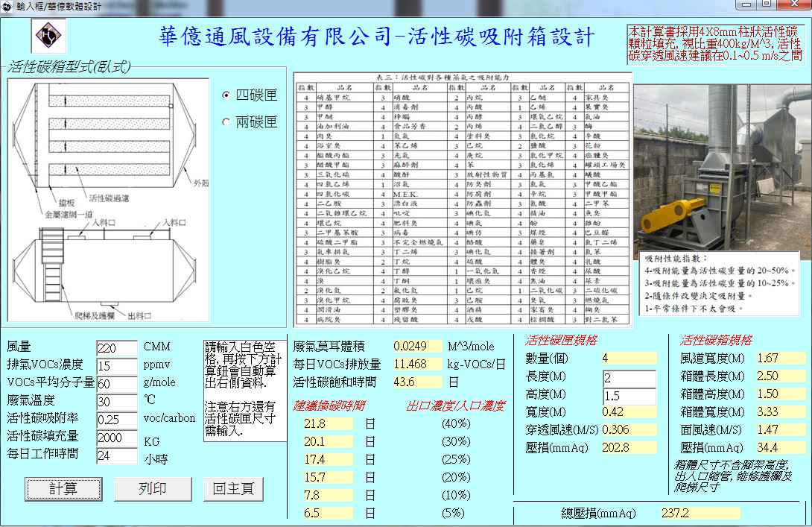Focus the 廢氣溫度 input field
The width and height of the screenshot is (812, 527).
116,402
